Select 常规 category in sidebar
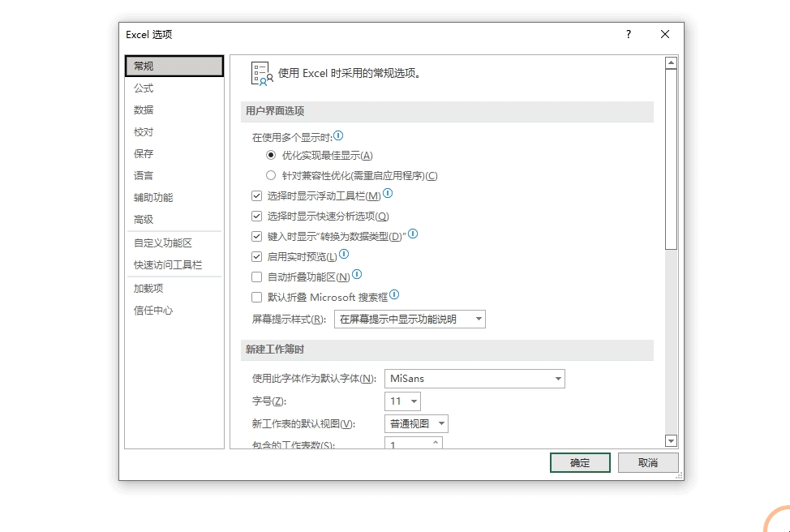790x532 pixels. (x=174, y=66)
